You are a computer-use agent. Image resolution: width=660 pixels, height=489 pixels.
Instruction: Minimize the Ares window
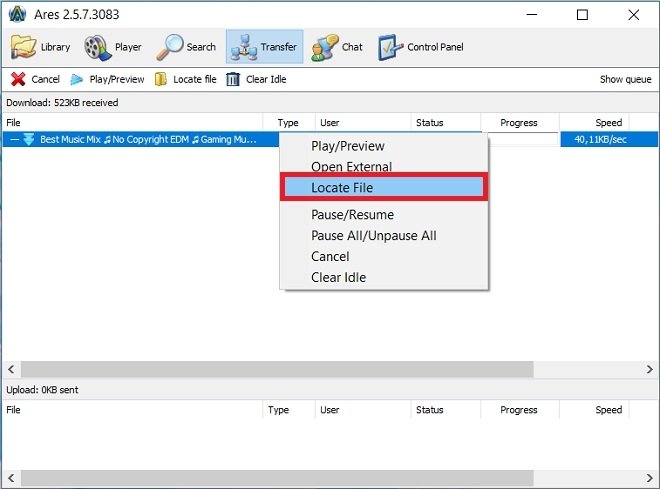tap(532, 15)
